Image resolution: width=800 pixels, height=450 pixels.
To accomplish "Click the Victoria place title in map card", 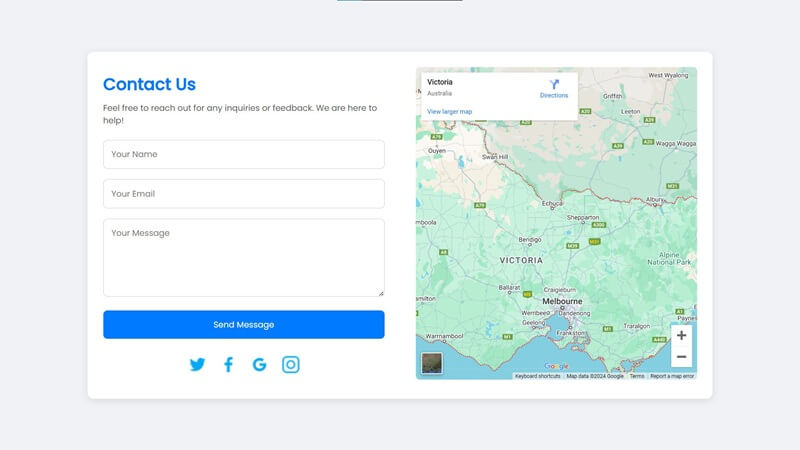I will 440,82.
